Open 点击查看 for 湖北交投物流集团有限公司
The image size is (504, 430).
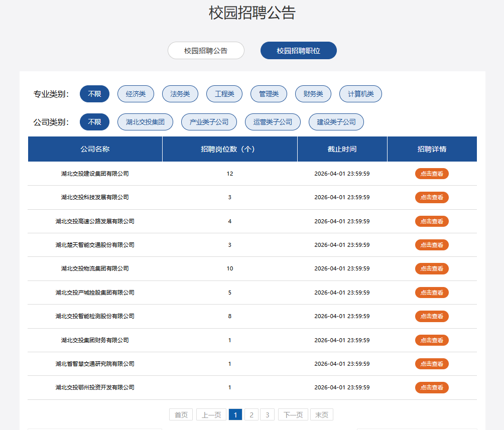pos(432,268)
